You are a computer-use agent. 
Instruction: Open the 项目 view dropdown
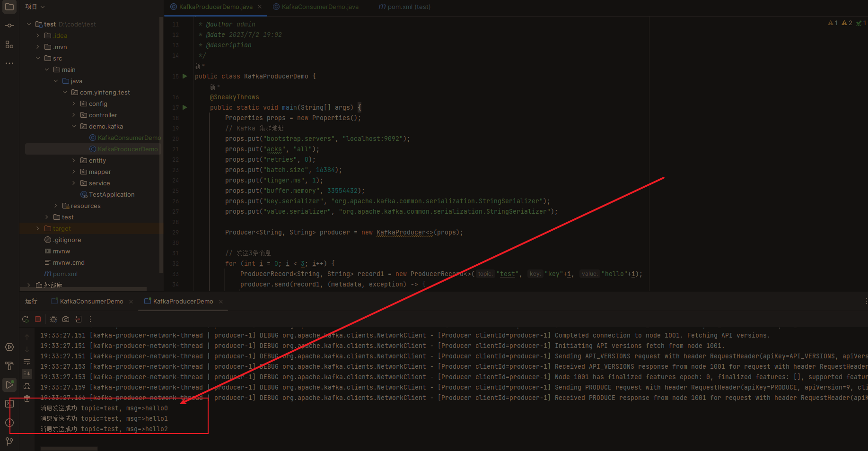[x=35, y=7]
